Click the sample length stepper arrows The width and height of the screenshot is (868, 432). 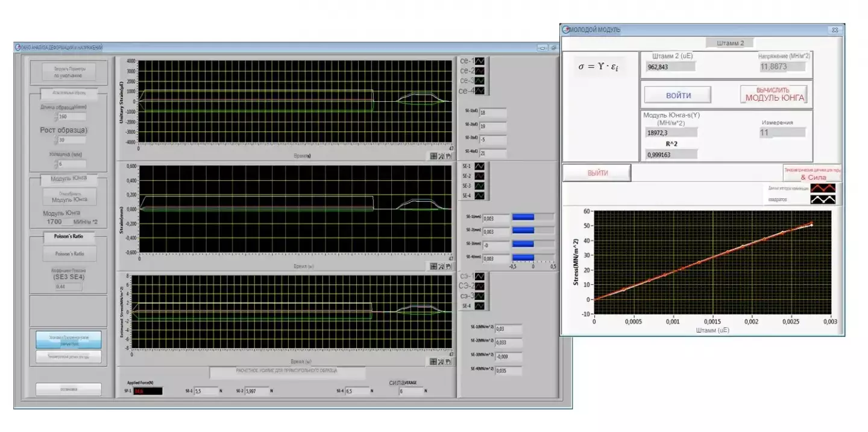[x=56, y=116]
